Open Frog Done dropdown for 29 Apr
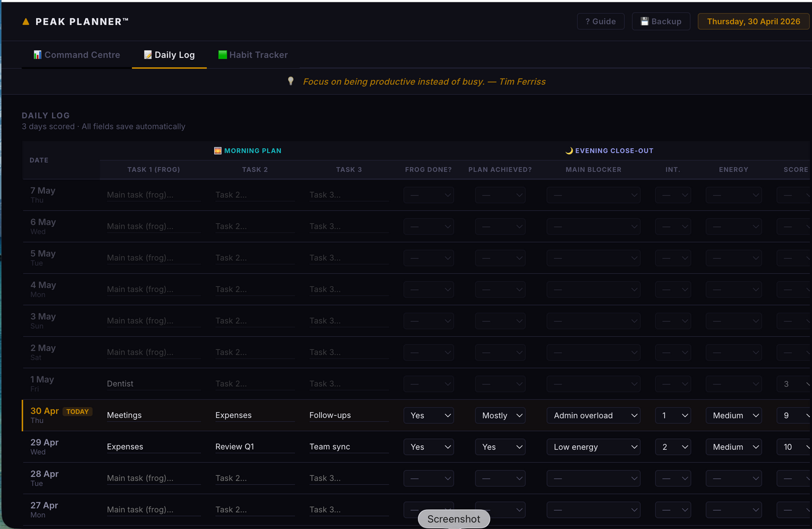This screenshot has height=529, width=812. click(429, 447)
